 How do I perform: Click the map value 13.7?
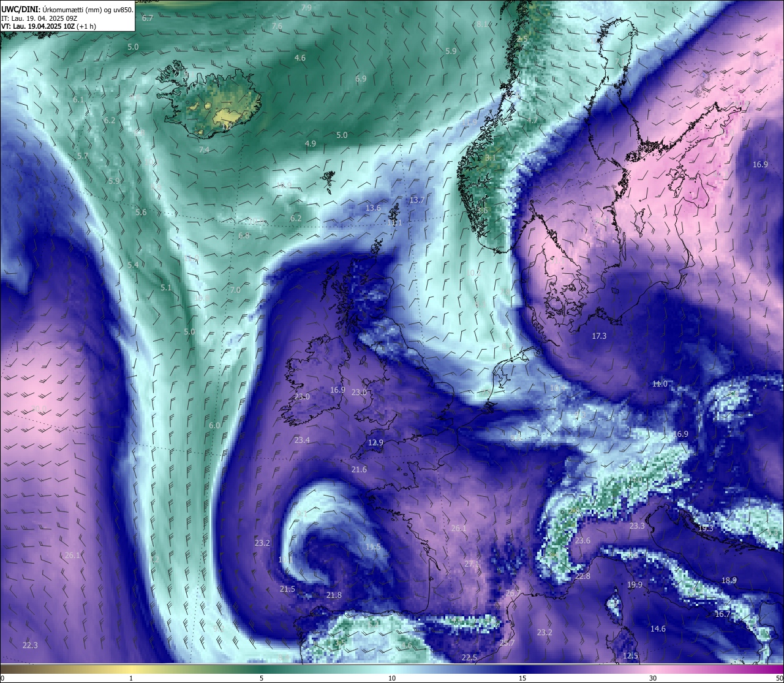coord(417,200)
